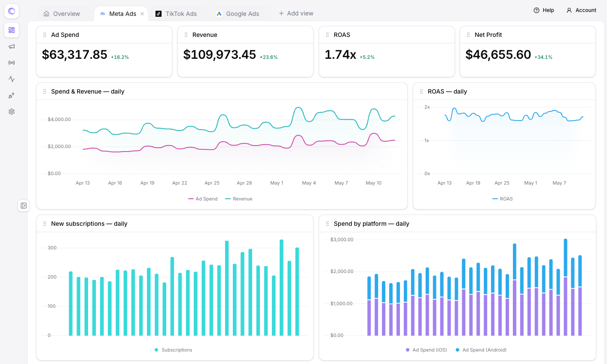Open the activity pulse icon in the sidebar
The image size is (607, 364).
12,79
